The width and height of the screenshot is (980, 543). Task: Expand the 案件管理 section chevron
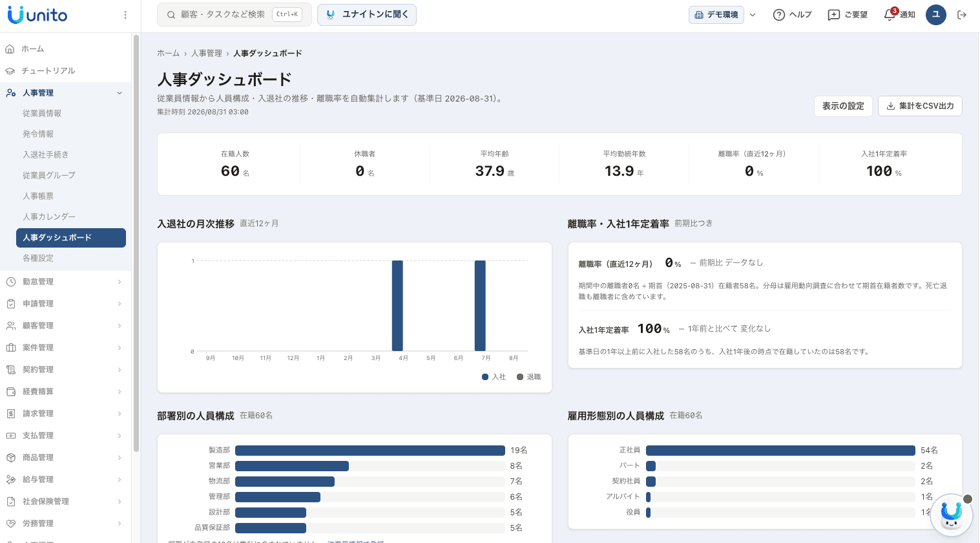(x=120, y=348)
